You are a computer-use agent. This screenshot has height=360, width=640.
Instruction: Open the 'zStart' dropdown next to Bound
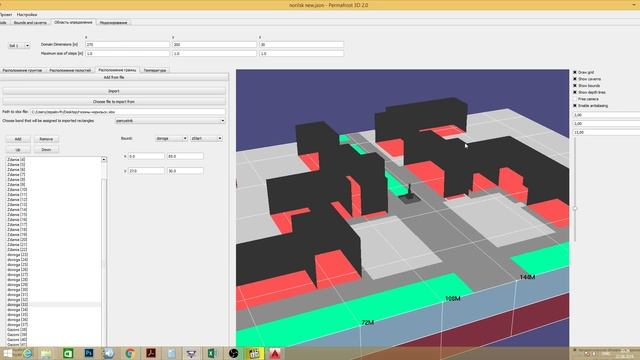[x=207, y=138]
